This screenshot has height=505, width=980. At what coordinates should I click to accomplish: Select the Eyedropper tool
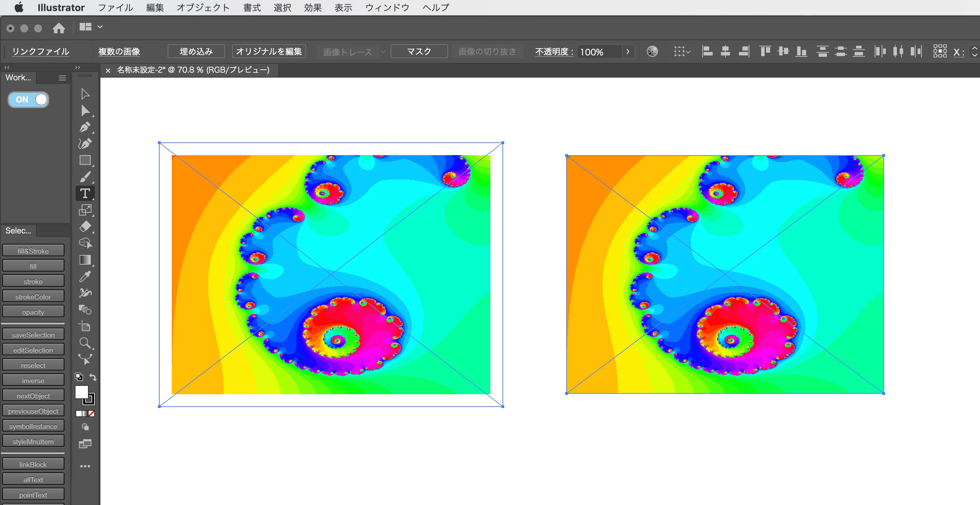pyautogui.click(x=85, y=277)
